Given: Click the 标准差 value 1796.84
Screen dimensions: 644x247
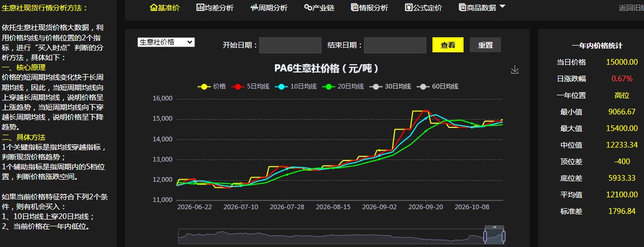Looking at the screenshot, I should [x=622, y=211].
